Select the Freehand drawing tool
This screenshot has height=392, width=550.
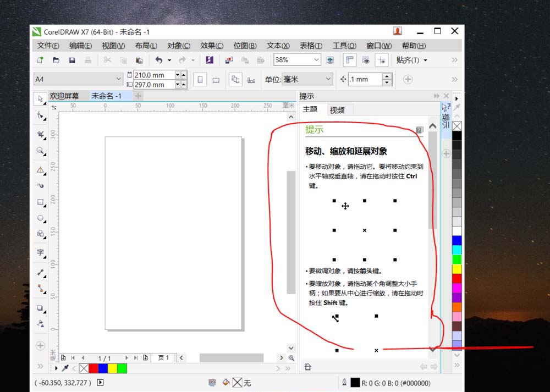(41, 171)
